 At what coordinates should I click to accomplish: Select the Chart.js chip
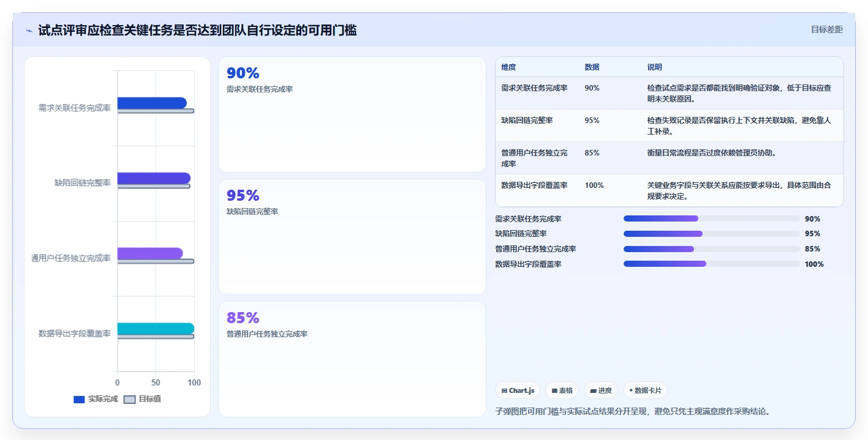click(518, 390)
